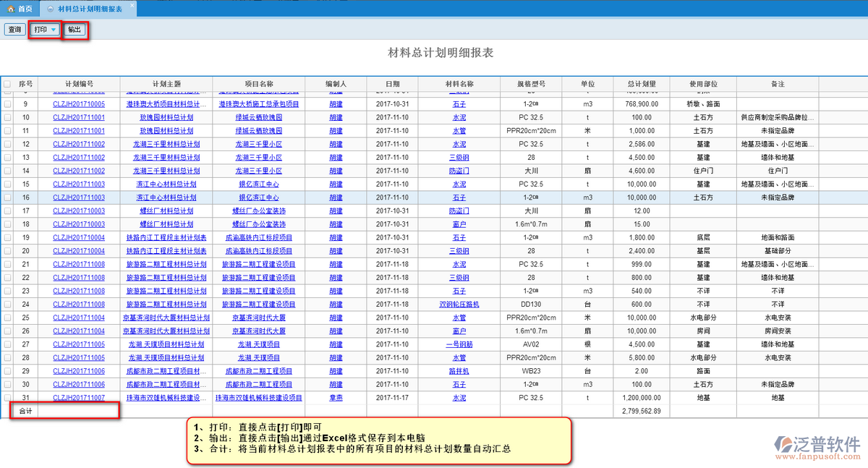Click the 输出 export button
Image resolution: width=868 pixels, height=468 pixels.
74,30
